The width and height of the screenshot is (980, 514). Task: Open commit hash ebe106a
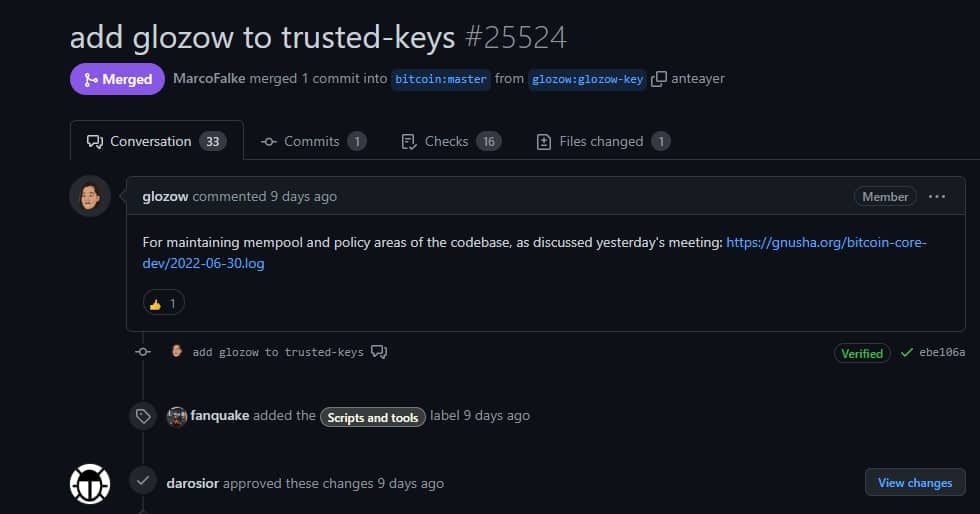point(942,353)
